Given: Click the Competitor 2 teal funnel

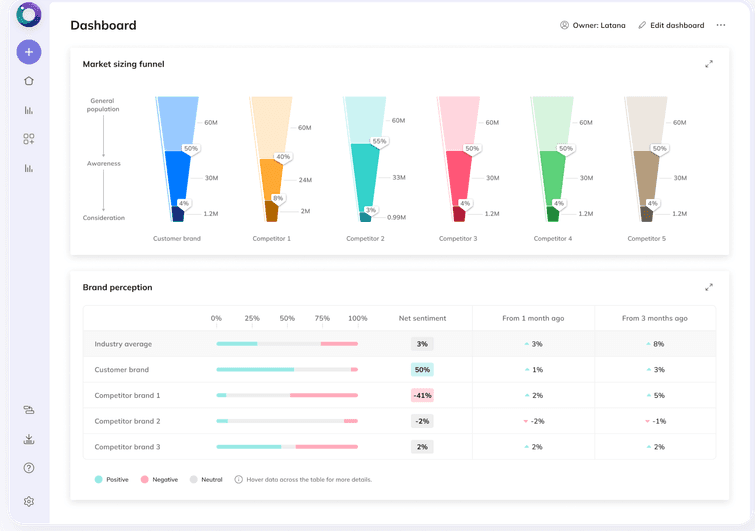Looking at the screenshot, I should 364,159.
